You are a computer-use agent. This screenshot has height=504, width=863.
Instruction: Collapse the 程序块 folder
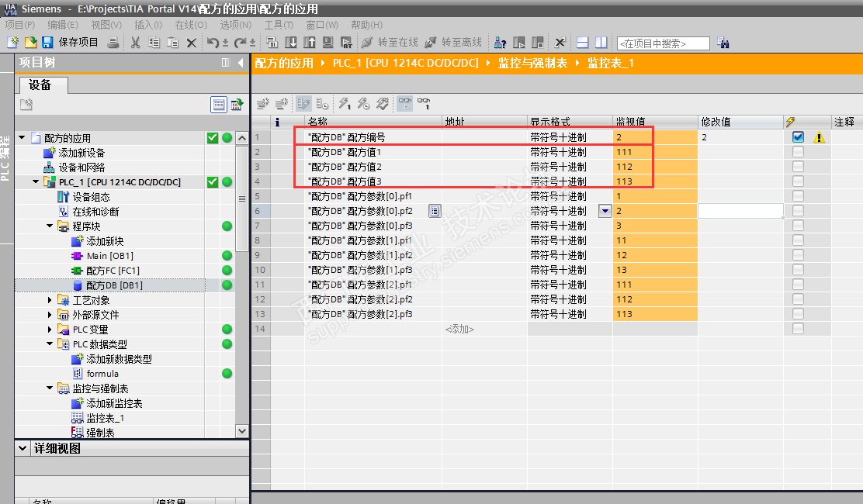pos(50,226)
